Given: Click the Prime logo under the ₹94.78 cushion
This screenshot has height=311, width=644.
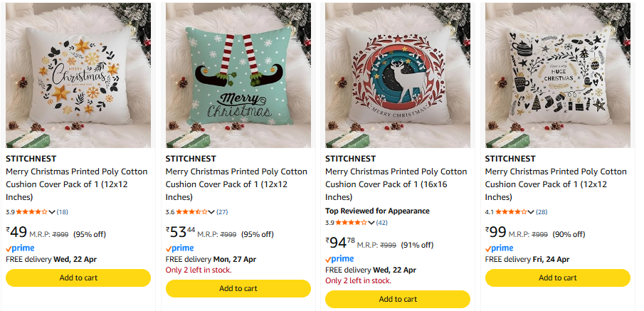Looking at the screenshot, I should coord(339,259).
